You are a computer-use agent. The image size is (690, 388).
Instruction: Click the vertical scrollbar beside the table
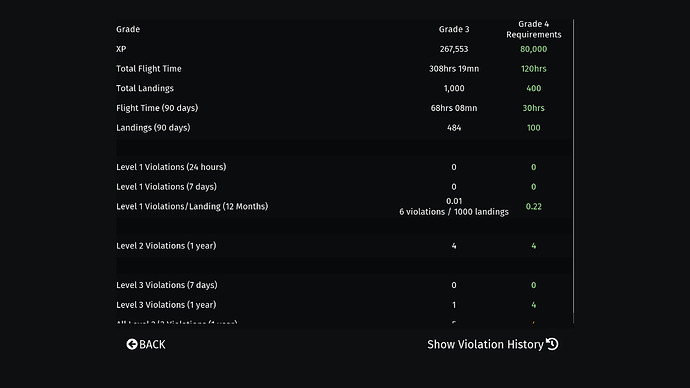click(573, 172)
